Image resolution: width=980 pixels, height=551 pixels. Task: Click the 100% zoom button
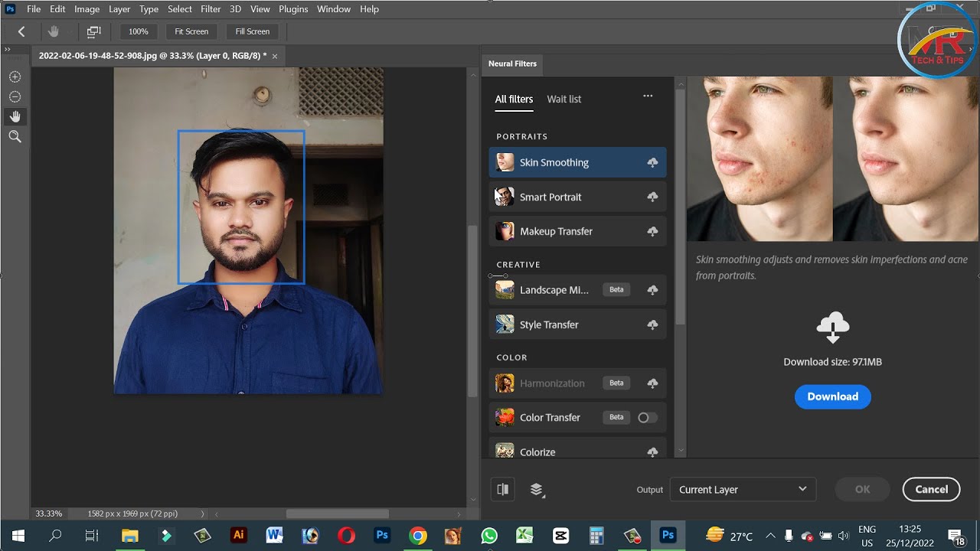139,31
